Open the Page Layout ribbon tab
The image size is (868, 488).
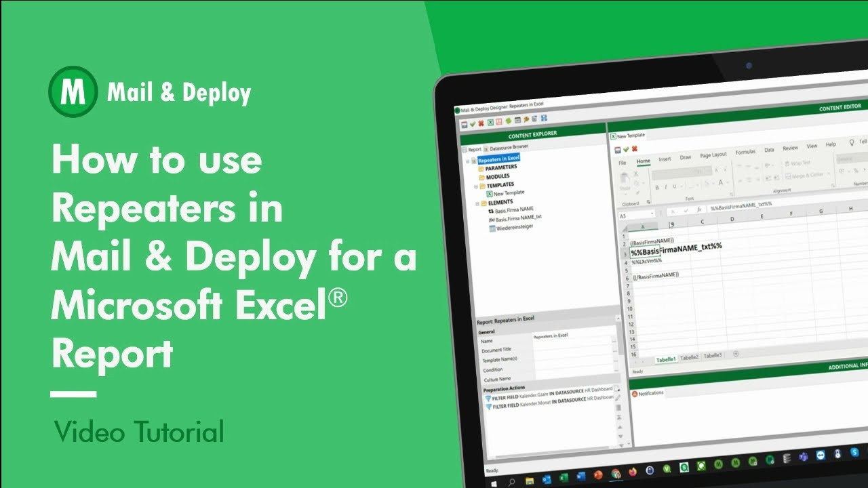click(713, 155)
